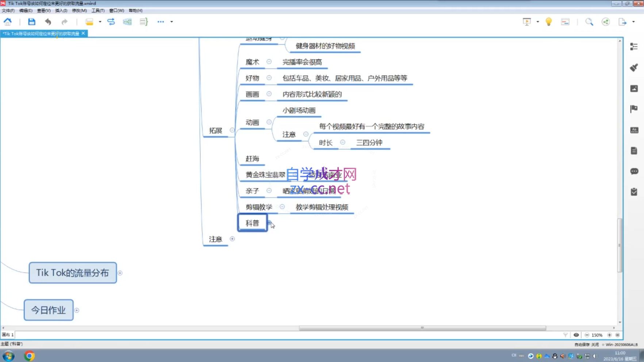Open the Markers flag panel
This screenshot has height=362, width=644.
tap(634, 109)
